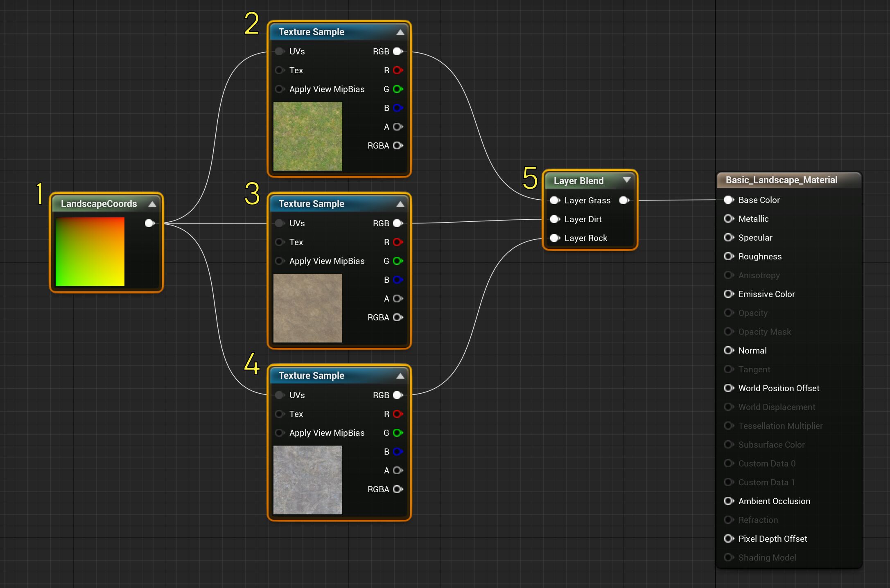
Task: Expand the Layer Blend node header arrow
Action: coord(627,180)
